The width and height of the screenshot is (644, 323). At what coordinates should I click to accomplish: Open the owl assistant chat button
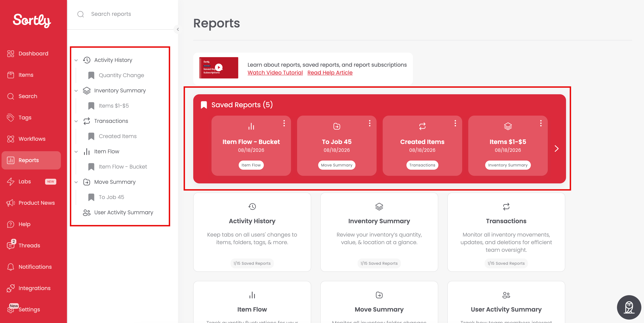[x=629, y=307]
